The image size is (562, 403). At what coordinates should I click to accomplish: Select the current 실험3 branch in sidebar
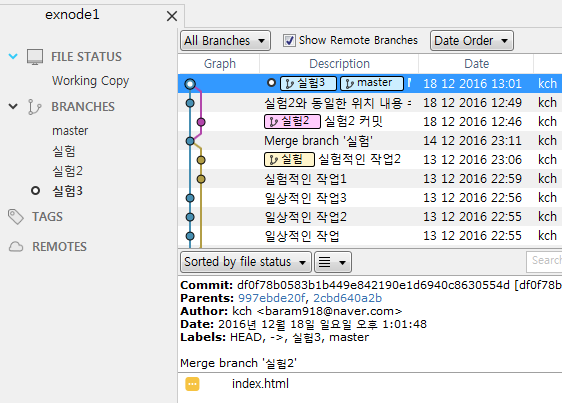(67, 191)
